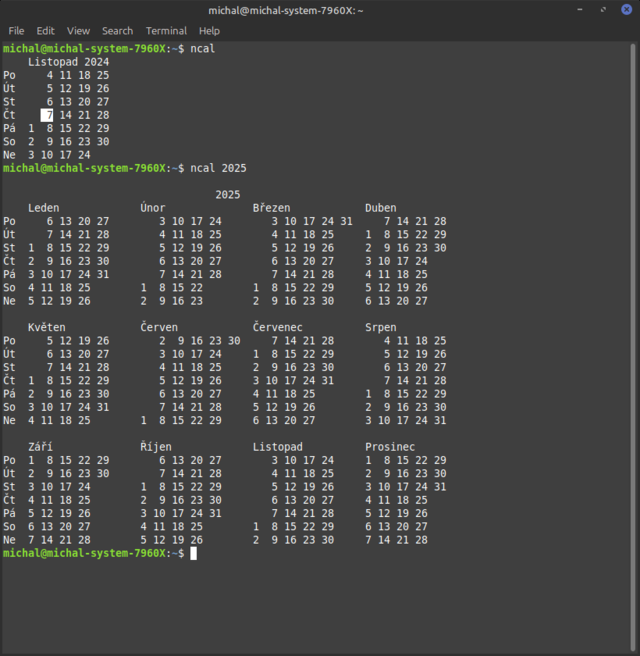Image resolution: width=640 pixels, height=656 pixels.
Task: Click the 'Březen' month heading
Action: point(271,208)
